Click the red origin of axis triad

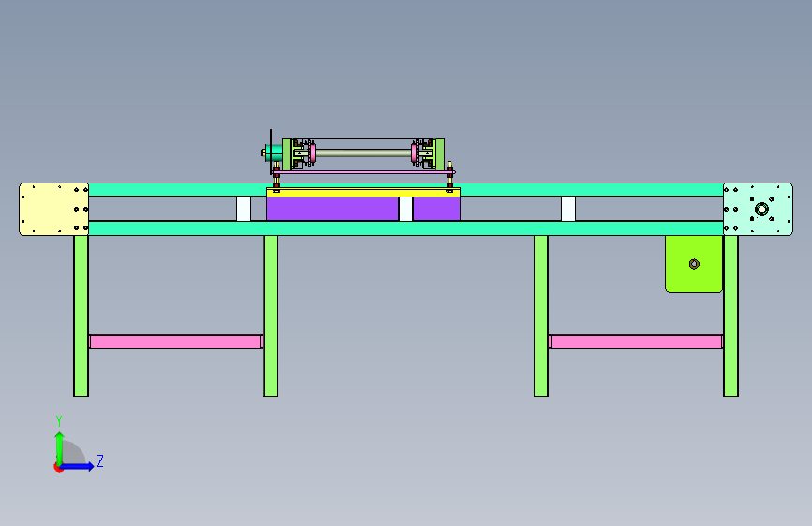[58, 467]
